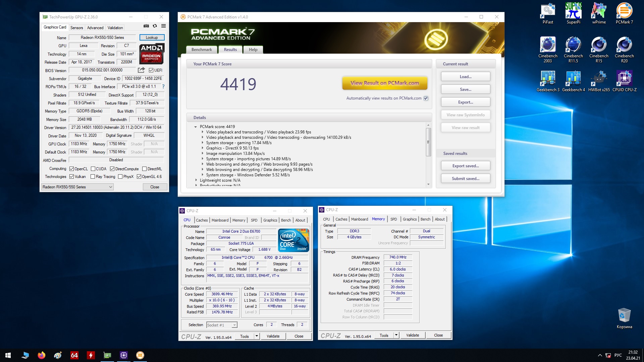Click GPU-Z refresh icon

[155, 26]
